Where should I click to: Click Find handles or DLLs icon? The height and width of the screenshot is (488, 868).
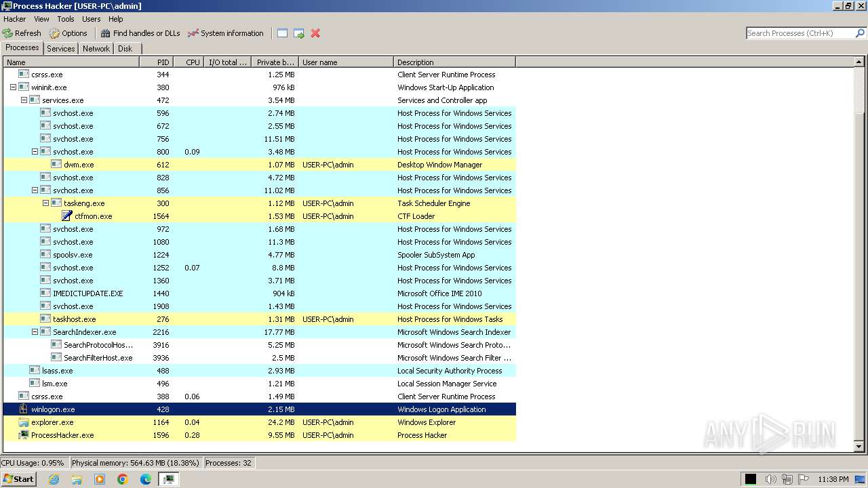[105, 33]
